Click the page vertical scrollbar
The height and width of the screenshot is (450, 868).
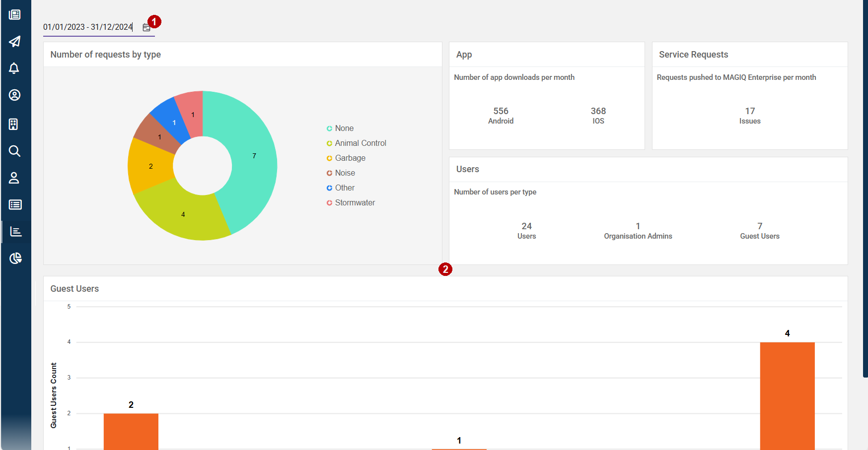point(865,189)
